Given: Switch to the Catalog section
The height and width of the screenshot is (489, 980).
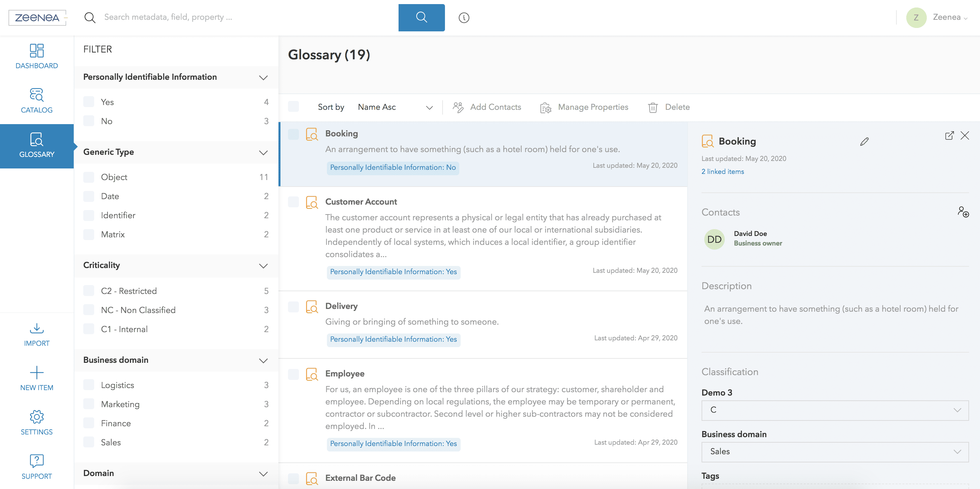Looking at the screenshot, I should tap(37, 101).
